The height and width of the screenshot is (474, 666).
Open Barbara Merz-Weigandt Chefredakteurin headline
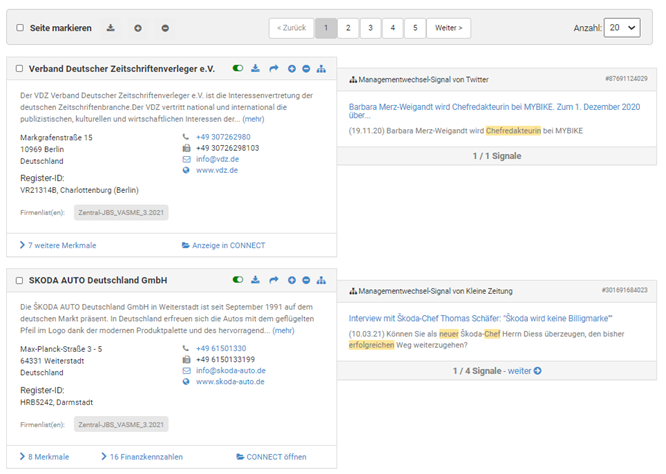pos(494,111)
